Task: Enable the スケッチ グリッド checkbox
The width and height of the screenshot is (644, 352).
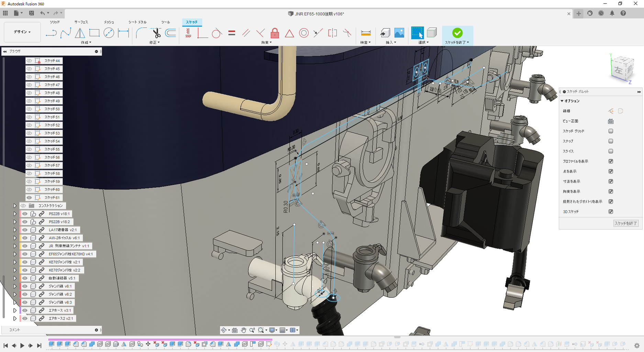Action: pos(611,131)
